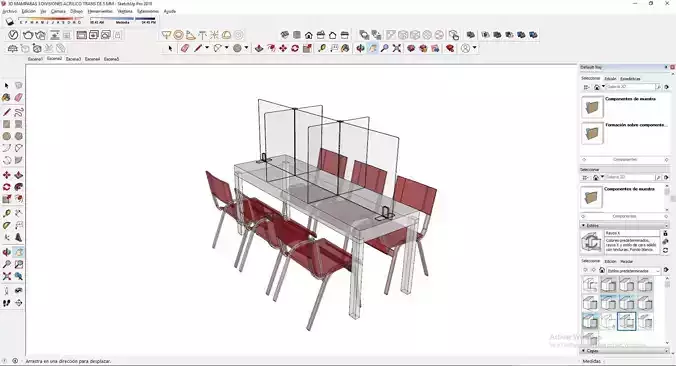The width and height of the screenshot is (676, 366).
Task: Click the upper Galería 3D search field
Action: [630, 87]
